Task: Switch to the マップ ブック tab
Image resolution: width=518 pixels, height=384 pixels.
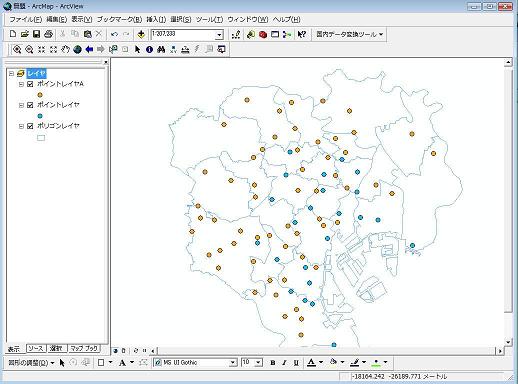Action: (84, 349)
